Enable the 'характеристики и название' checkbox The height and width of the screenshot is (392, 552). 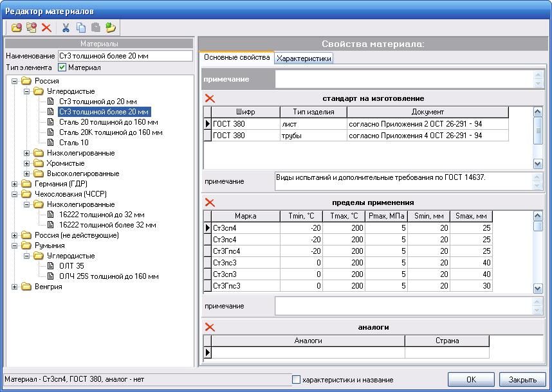[x=297, y=380]
